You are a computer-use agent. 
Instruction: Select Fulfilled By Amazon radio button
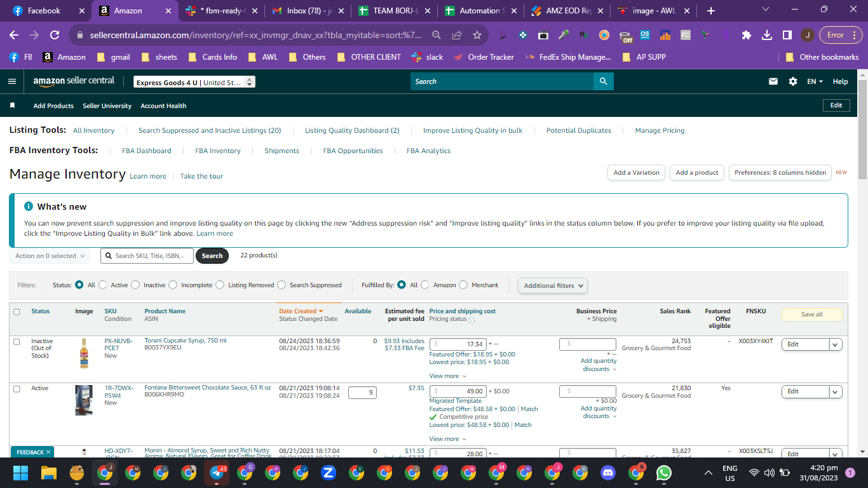[x=425, y=285]
